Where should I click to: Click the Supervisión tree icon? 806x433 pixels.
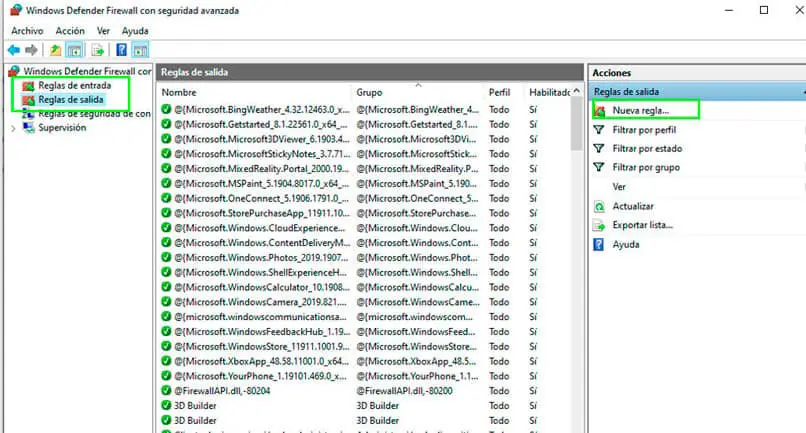29,128
